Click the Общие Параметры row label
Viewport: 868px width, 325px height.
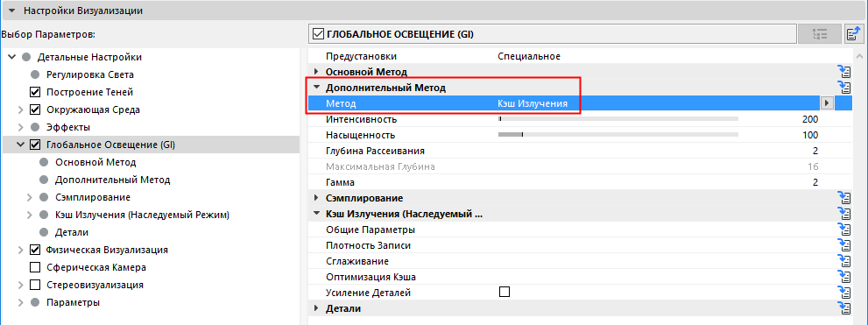click(370, 230)
